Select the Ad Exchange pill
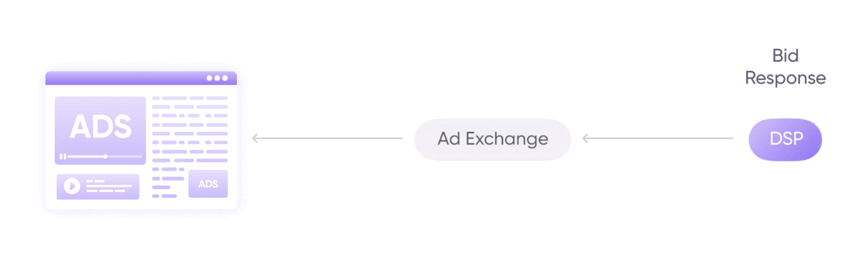The height and width of the screenshot is (256, 868). coord(493,139)
